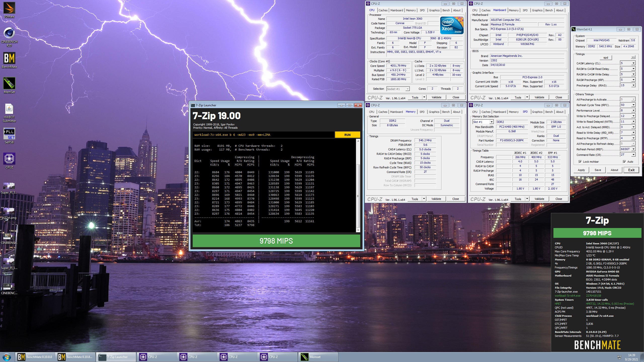Toggle the Auto checkbox in MemSet
The width and height of the screenshot is (644, 362).
point(624,162)
